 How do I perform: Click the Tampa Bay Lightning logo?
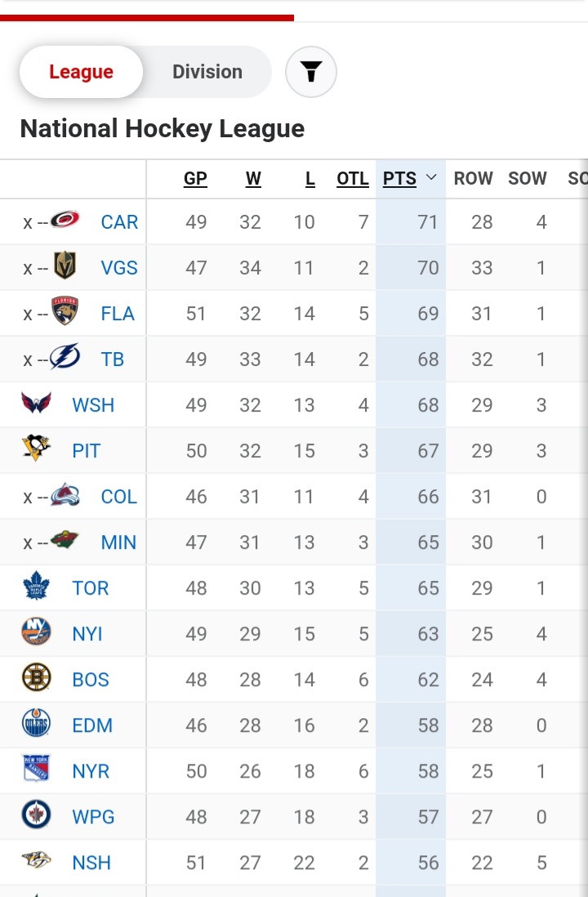(65, 357)
